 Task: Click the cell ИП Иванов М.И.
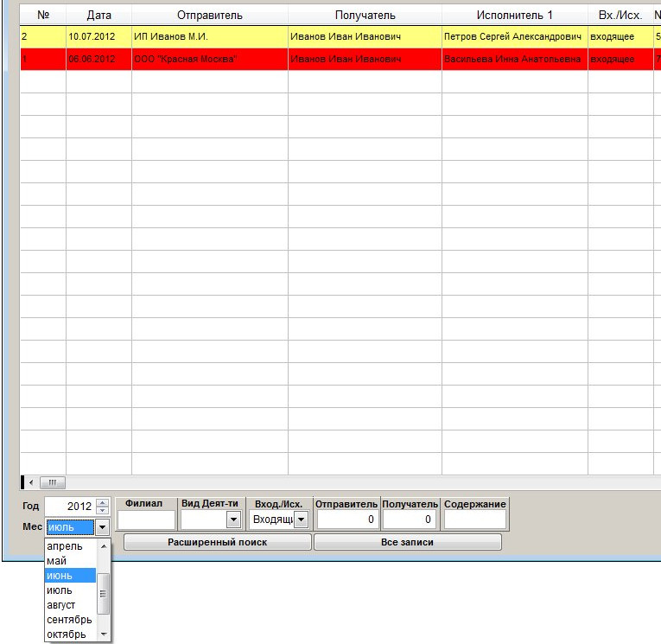[210, 36]
